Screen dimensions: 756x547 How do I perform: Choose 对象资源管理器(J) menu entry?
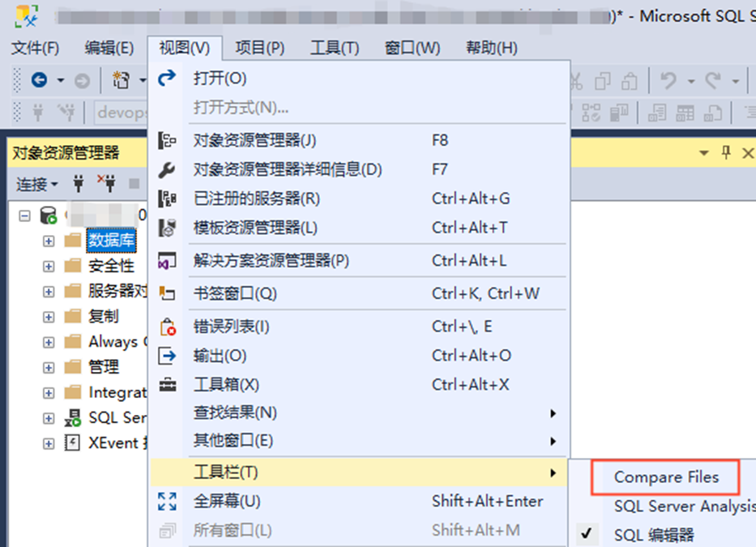pos(359,141)
